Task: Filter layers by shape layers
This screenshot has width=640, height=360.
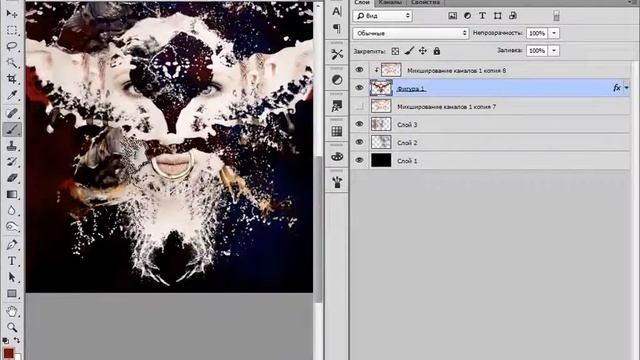Action: [x=498, y=16]
